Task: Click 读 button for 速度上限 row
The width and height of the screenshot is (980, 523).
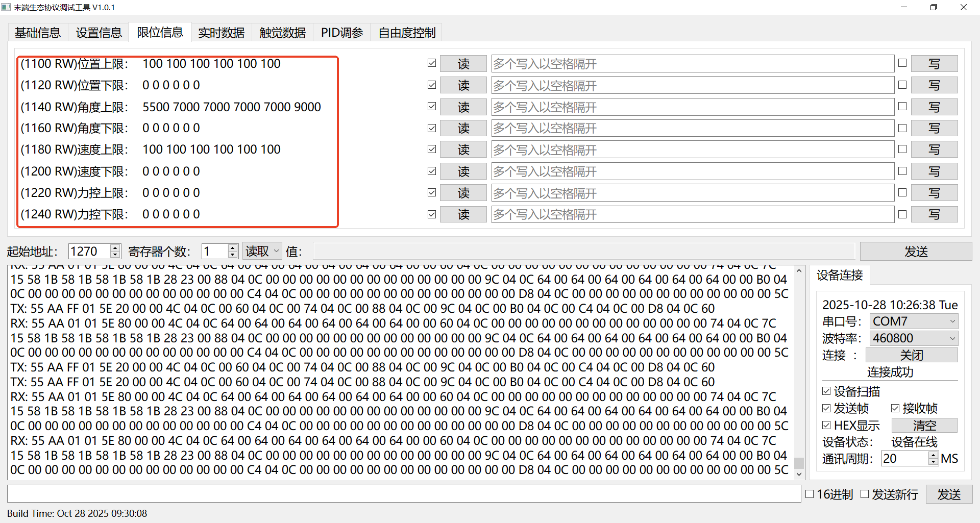Action: tap(463, 150)
